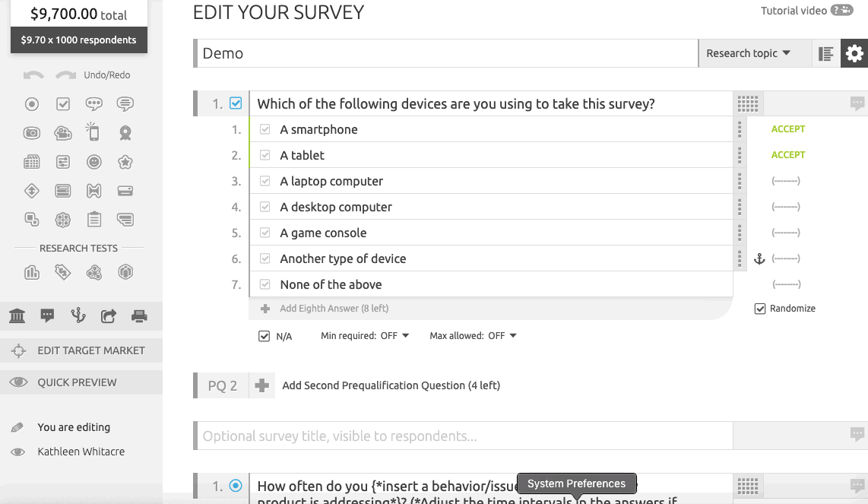868x504 pixels.
Task: Click the anchor icon beside Another type of device
Action: [x=759, y=258]
